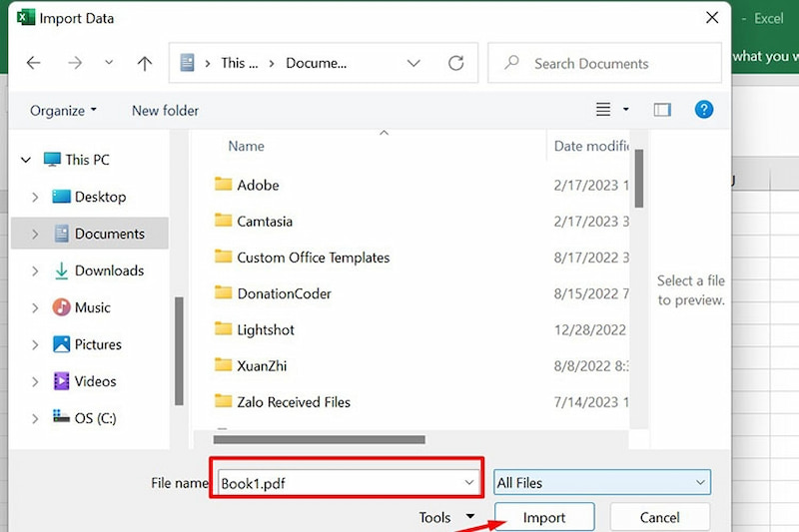Open the Tools dropdown menu
This screenshot has height=532, width=799.
pyautogui.click(x=446, y=517)
